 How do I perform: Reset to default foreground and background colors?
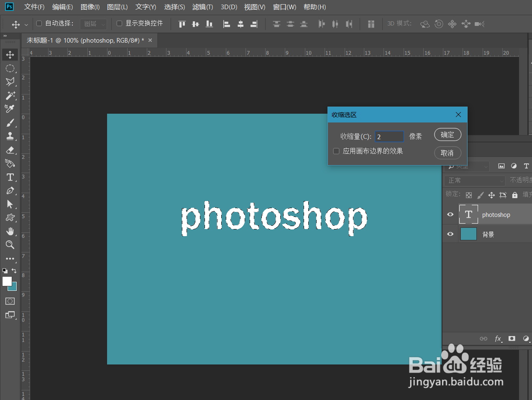point(5,271)
